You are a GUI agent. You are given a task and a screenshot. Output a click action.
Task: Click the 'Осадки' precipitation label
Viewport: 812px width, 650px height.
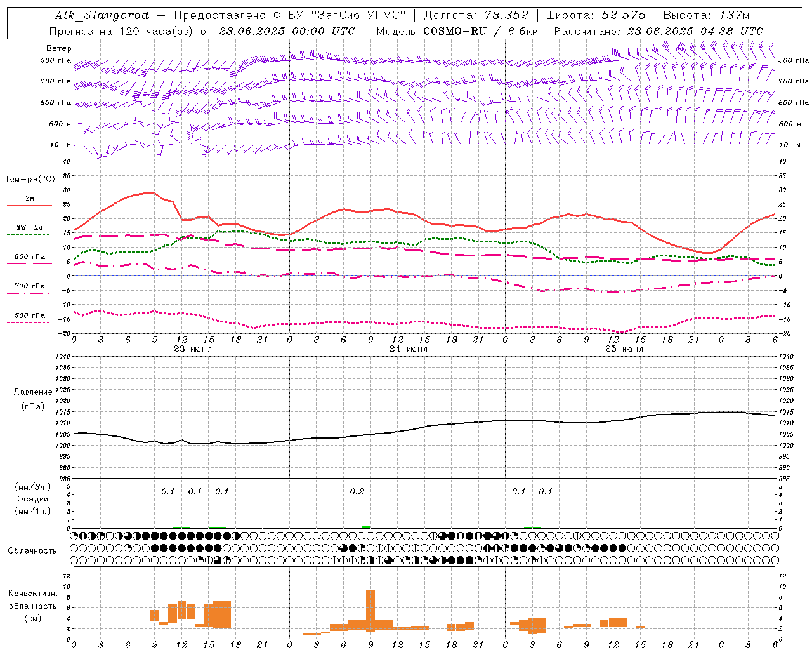pos(33,499)
